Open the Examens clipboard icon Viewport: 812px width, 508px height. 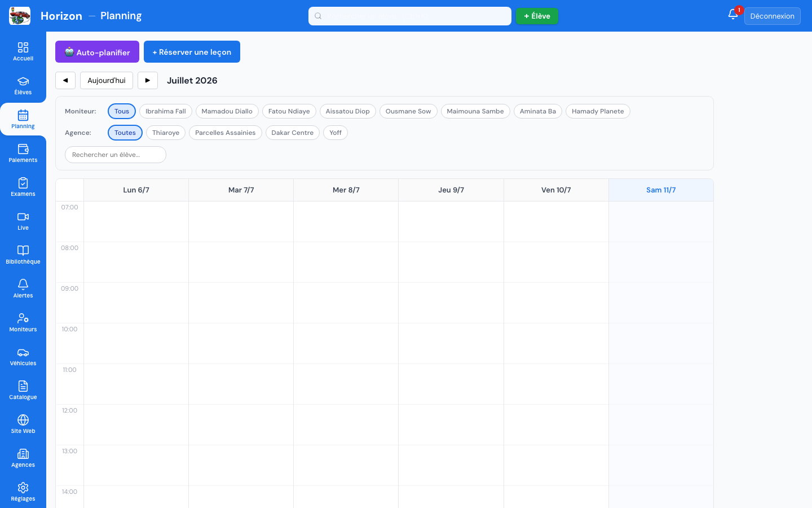pos(23,183)
